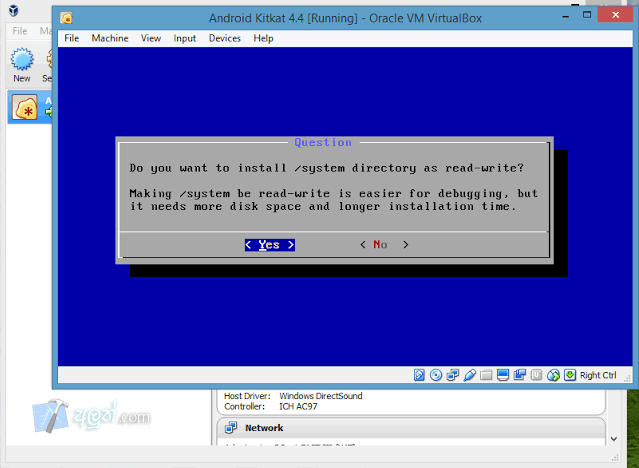
Task: Choose No in the Question dialog
Action: [384, 245]
